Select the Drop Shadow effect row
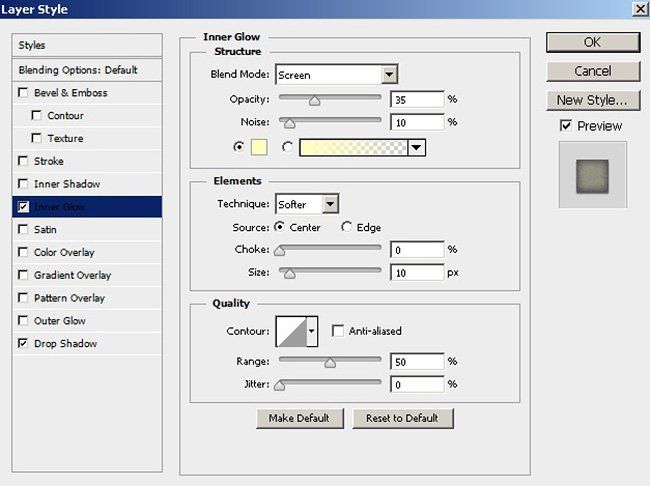This screenshot has width=650, height=486. click(x=87, y=343)
